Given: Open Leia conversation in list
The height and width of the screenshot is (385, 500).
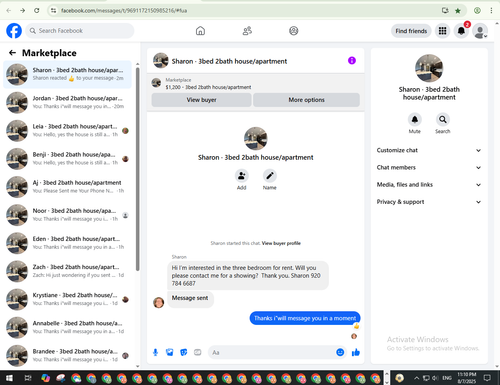Looking at the screenshot, I should pyautogui.click(x=68, y=131).
